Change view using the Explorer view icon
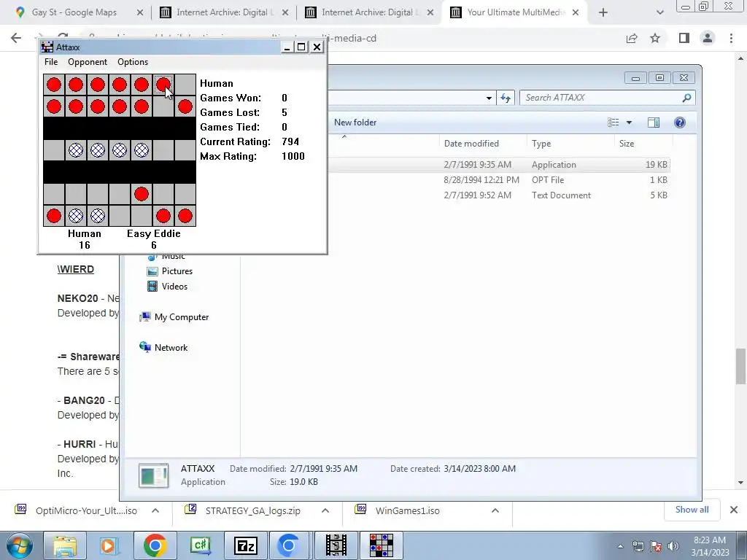 pyautogui.click(x=613, y=122)
